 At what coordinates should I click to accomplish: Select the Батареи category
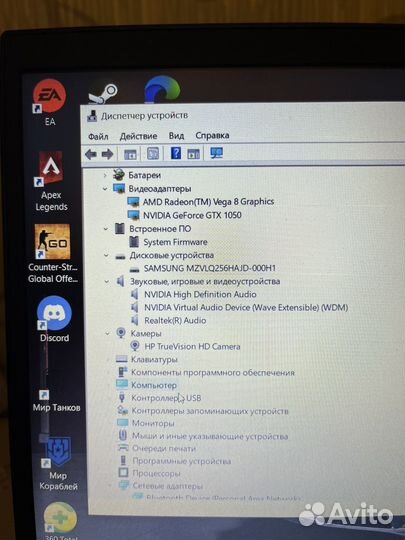click(x=144, y=175)
